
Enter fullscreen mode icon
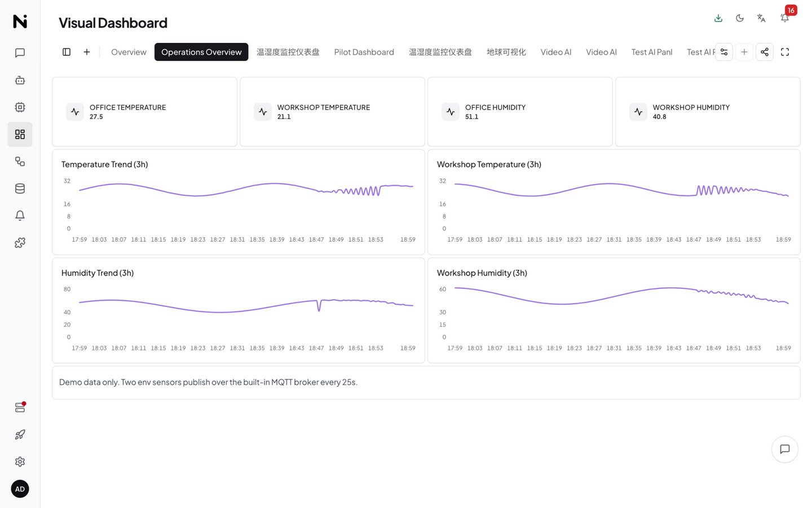tap(785, 52)
